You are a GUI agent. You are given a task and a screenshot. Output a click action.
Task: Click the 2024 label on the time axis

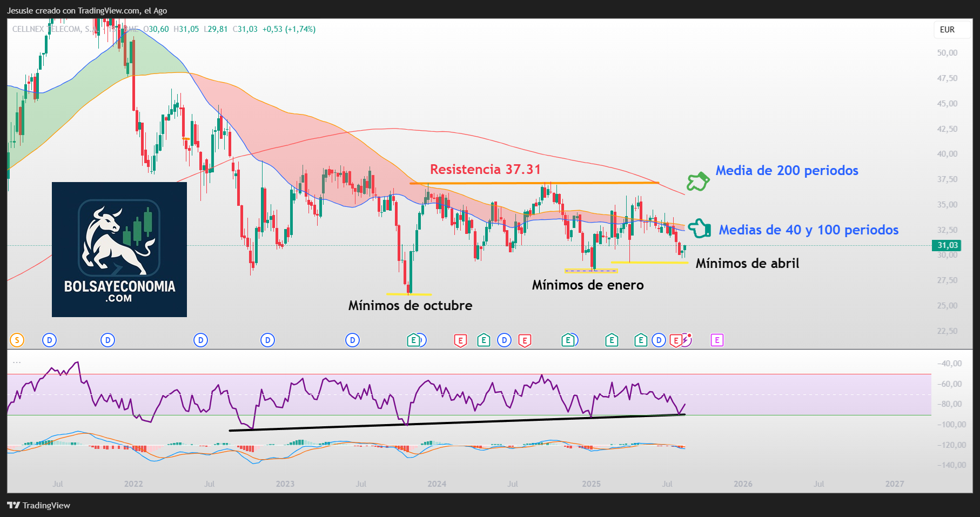coord(437,484)
